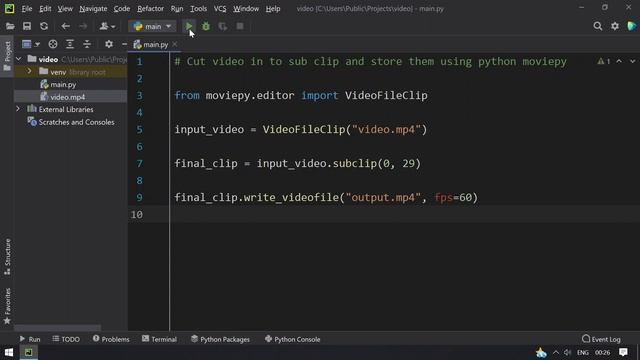Navigate forward with the right arrow

(83, 27)
